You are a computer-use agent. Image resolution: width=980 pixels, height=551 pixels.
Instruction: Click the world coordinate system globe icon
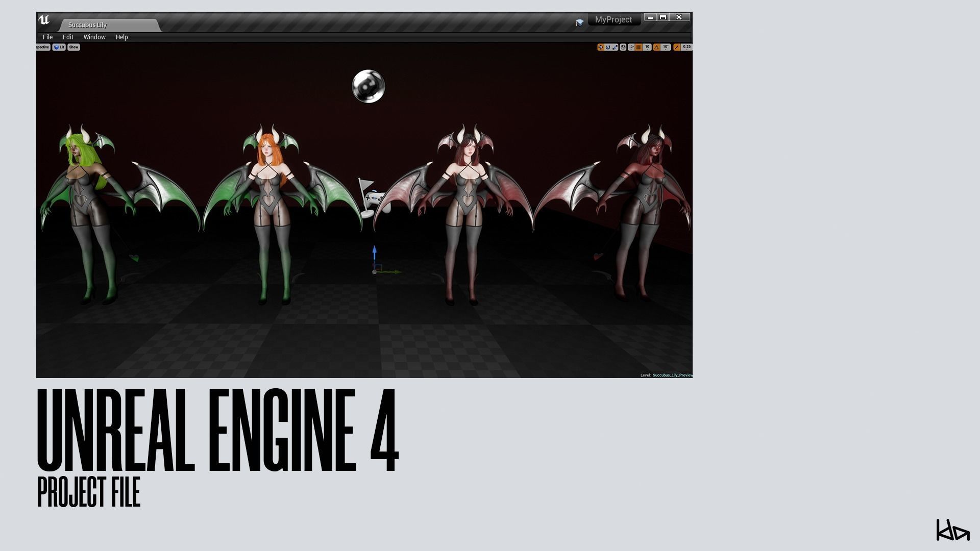point(623,47)
